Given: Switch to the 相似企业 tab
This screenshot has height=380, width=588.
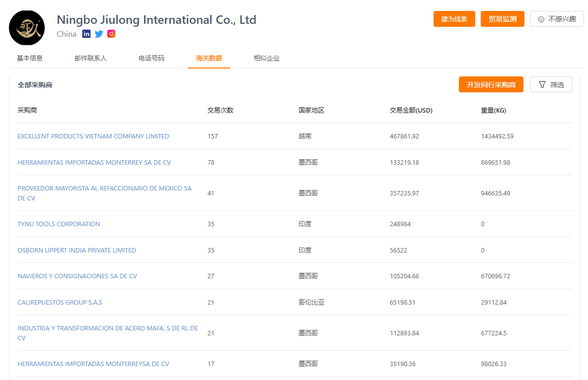Looking at the screenshot, I should click(267, 58).
